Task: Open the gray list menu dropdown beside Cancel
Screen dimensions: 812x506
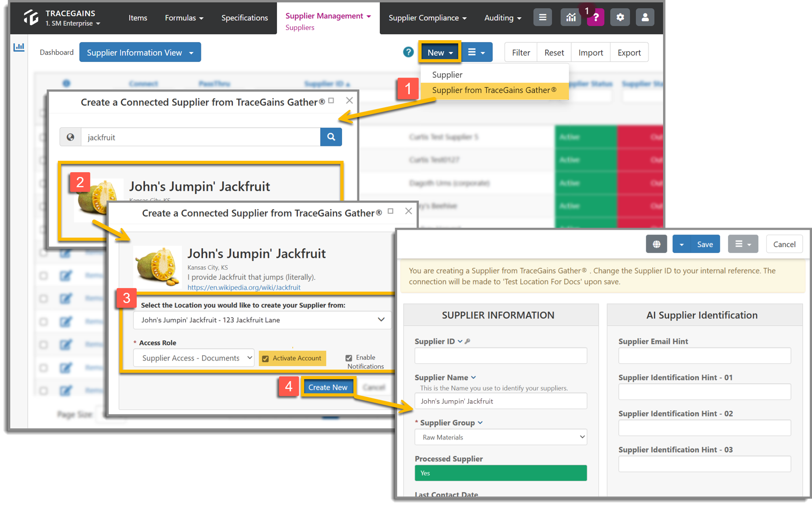Action: pos(743,244)
